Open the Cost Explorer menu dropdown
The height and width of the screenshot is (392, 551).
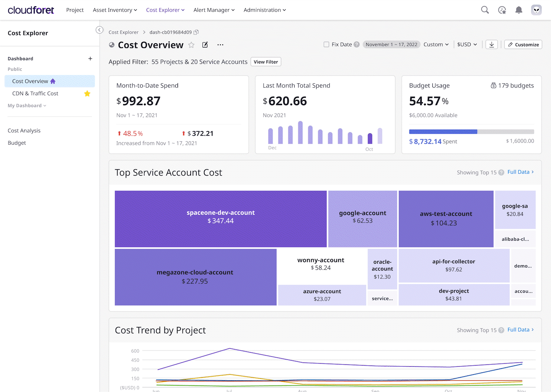165,10
